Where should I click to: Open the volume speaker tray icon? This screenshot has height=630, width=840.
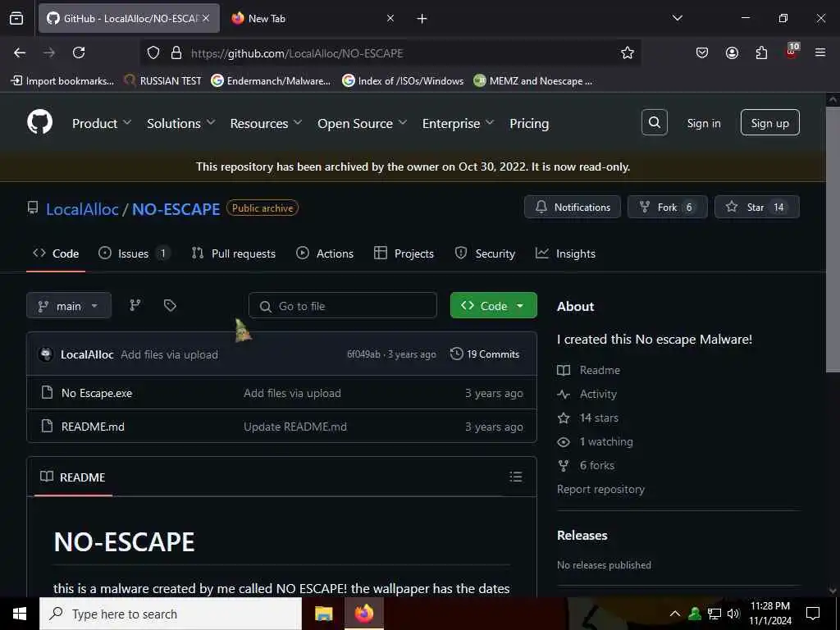coord(733,614)
